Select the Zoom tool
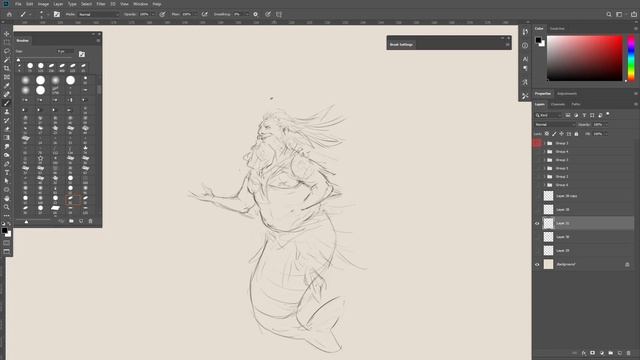This screenshot has width=640, height=360. 7,207
